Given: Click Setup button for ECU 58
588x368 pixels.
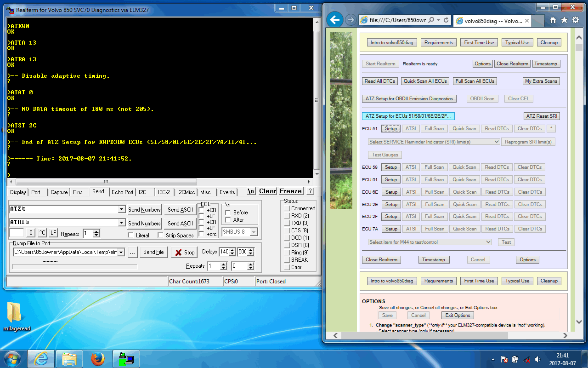Looking at the screenshot, I should pyautogui.click(x=391, y=167).
